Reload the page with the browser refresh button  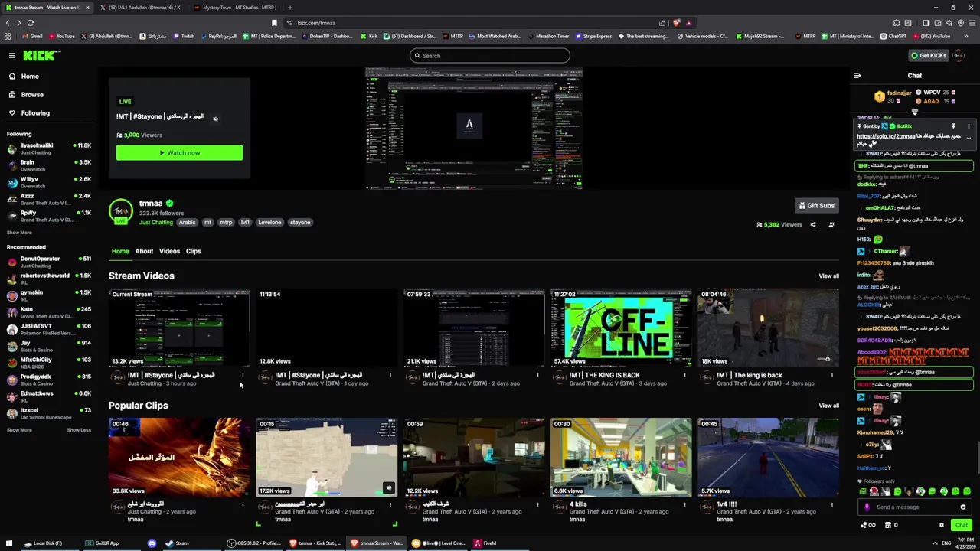[x=31, y=23]
